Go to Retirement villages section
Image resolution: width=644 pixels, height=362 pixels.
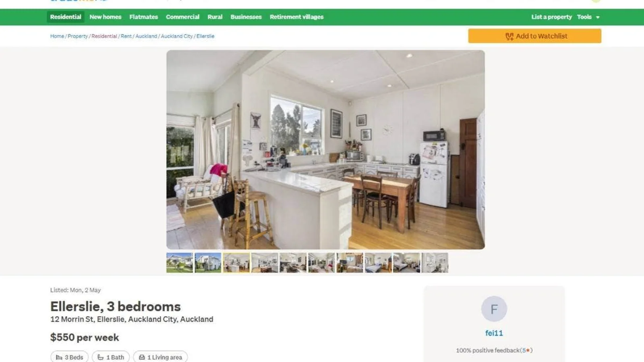[x=296, y=17]
